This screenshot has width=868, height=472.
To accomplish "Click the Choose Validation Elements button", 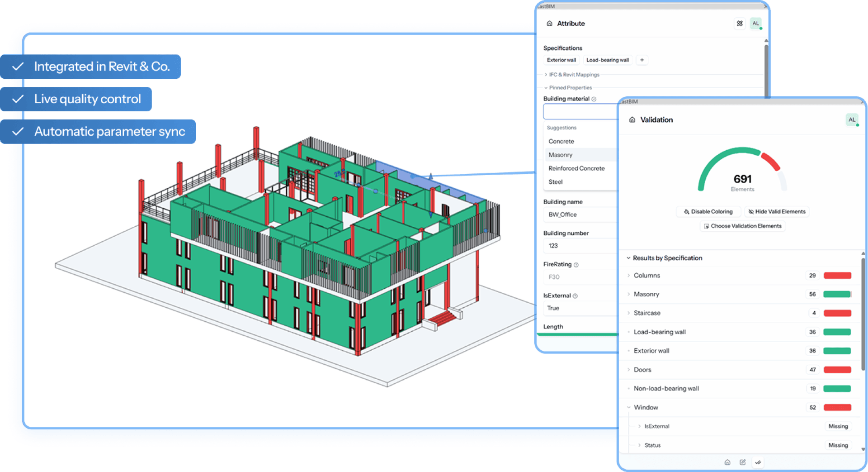I will [x=742, y=226].
